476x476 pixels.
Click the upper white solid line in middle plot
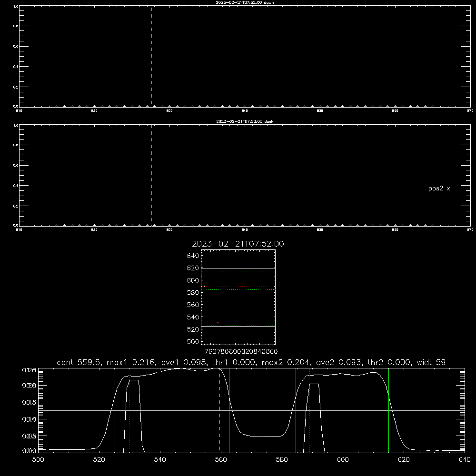click(x=238, y=268)
